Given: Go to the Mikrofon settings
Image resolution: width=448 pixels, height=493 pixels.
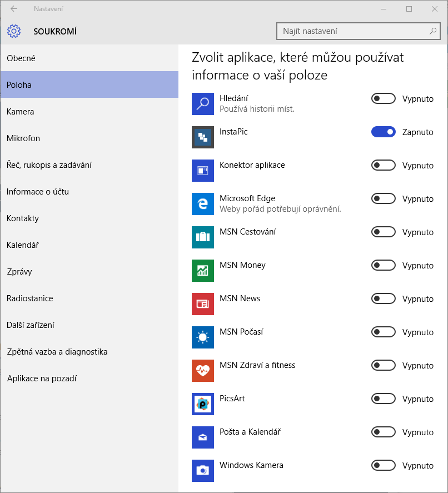Looking at the screenshot, I should (x=89, y=138).
